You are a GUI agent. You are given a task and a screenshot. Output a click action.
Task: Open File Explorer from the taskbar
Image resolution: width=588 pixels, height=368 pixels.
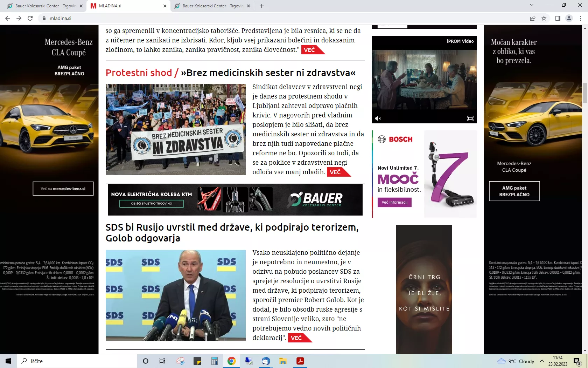pos(283,361)
